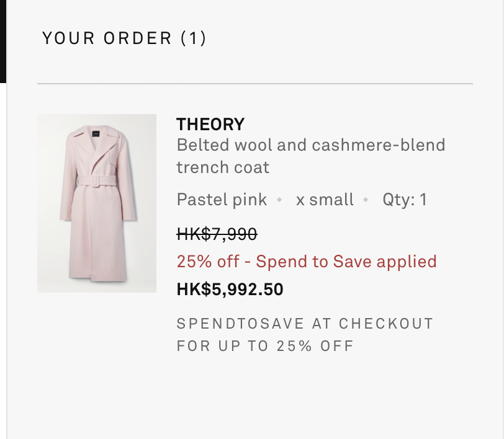Click the Qty: 1 quantity label
Viewport: 504px width, 439px height.
point(405,200)
